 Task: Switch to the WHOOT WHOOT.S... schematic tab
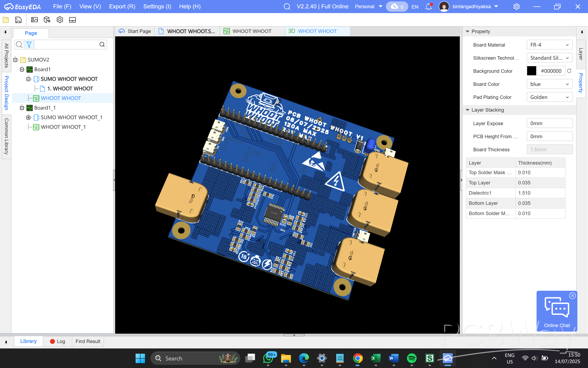(x=187, y=31)
